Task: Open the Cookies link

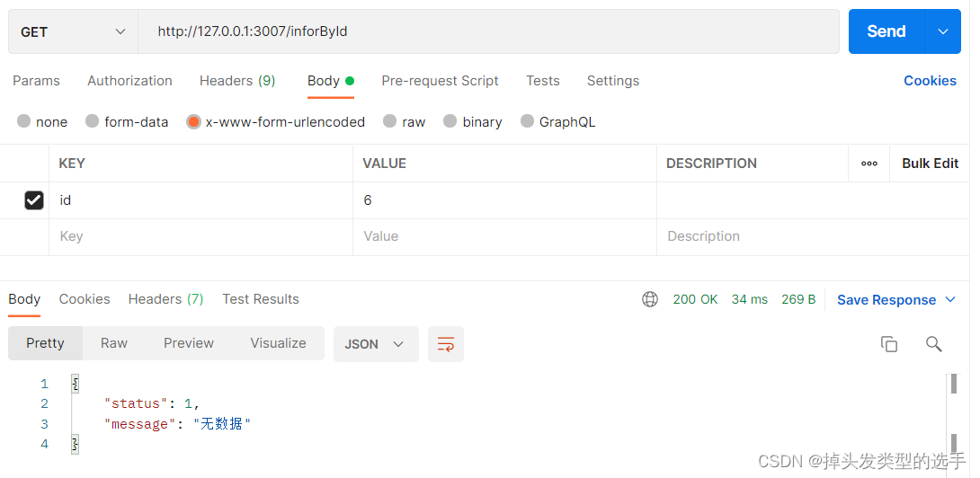Action: coord(930,81)
